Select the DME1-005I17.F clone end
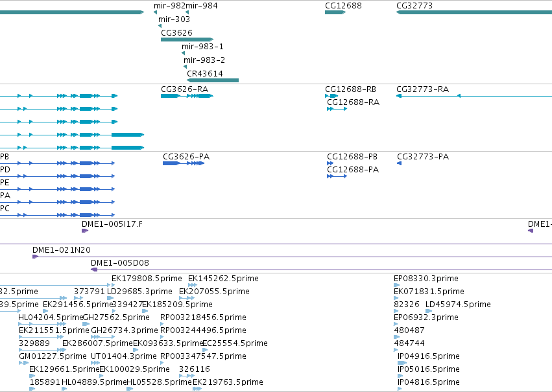The image size is (552, 392). click(85, 231)
